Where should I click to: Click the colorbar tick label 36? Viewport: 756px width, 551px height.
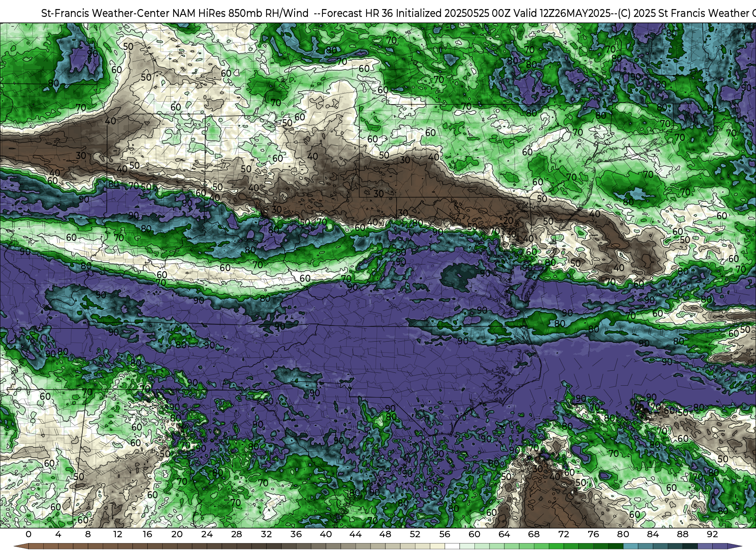(296, 534)
